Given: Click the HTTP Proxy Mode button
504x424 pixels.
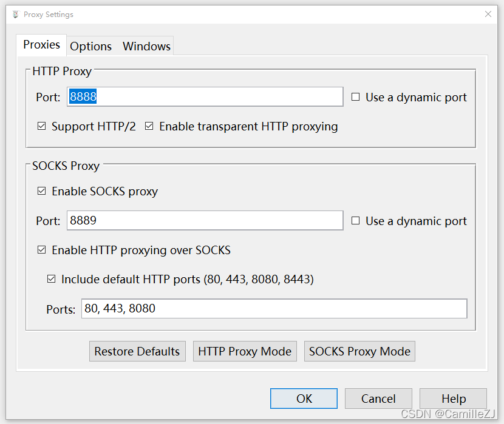Looking at the screenshot, I should tap(245, 351).
